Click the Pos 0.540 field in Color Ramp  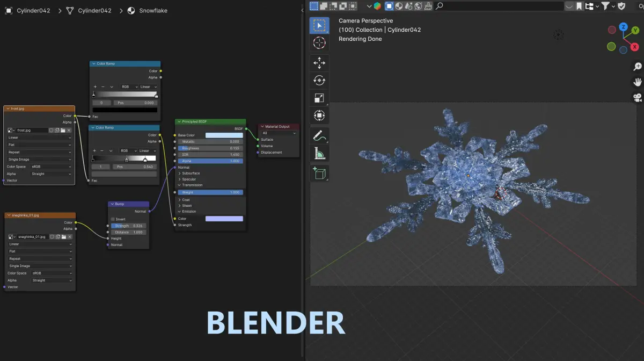pos(134,167)
